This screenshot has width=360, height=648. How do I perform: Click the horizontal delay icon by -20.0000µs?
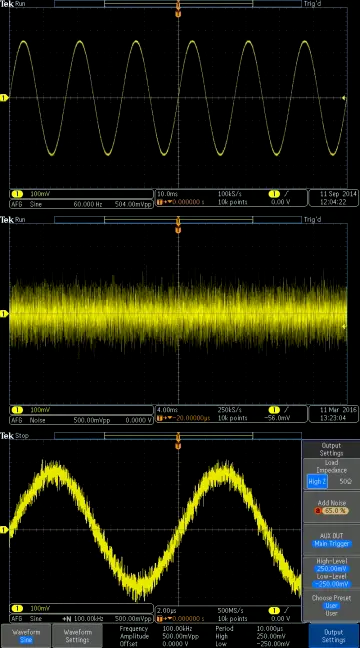162,418
